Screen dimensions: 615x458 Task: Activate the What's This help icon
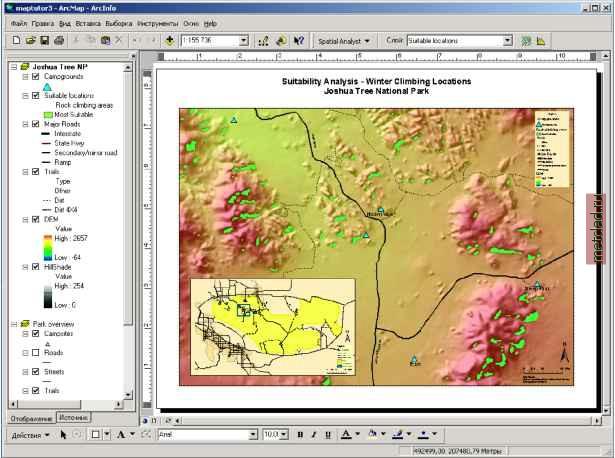point(299,41)
